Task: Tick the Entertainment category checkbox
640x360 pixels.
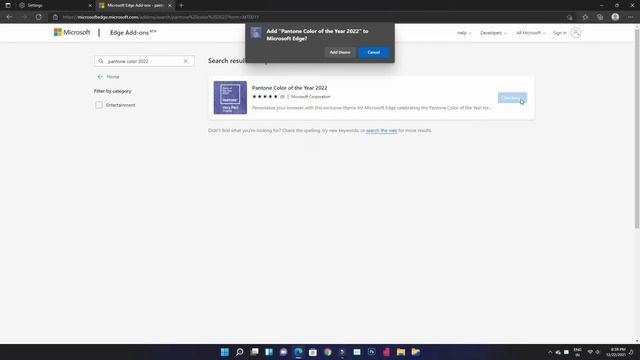Action: (x=99, y=105)
